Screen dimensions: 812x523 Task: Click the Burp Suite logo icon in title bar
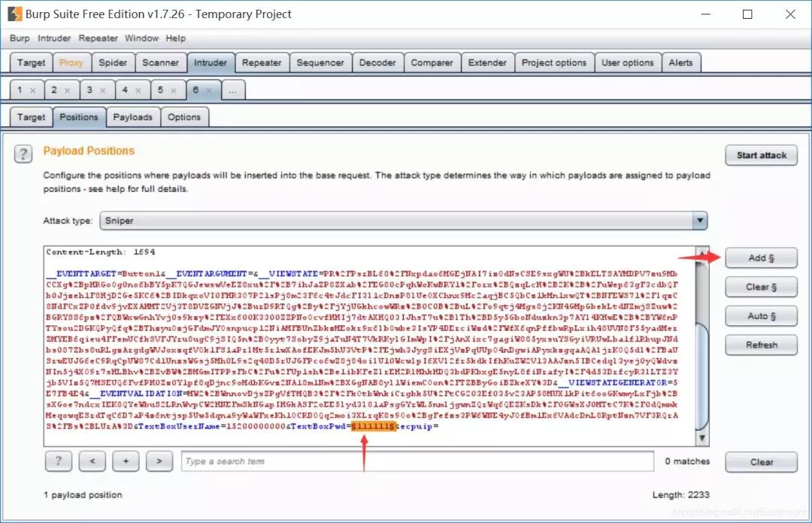tap(15, 14)
